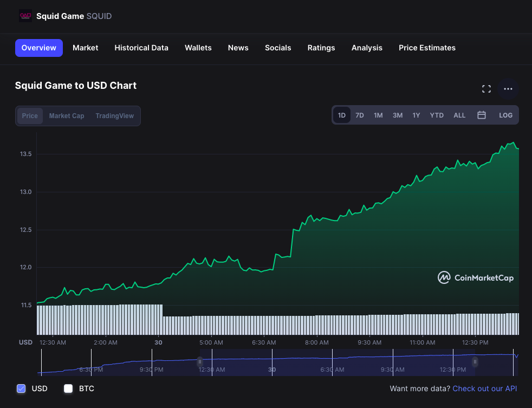Click the 5:00 AM x-axis label
This screenshot has height=408, width=532.
[211, 342]
